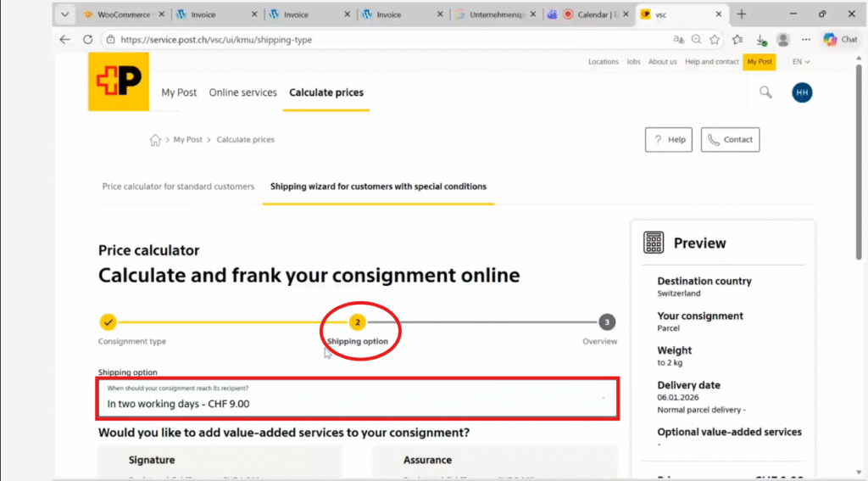Click the yellow My Post button
The image size is (868, 481).
coord(759,62)
